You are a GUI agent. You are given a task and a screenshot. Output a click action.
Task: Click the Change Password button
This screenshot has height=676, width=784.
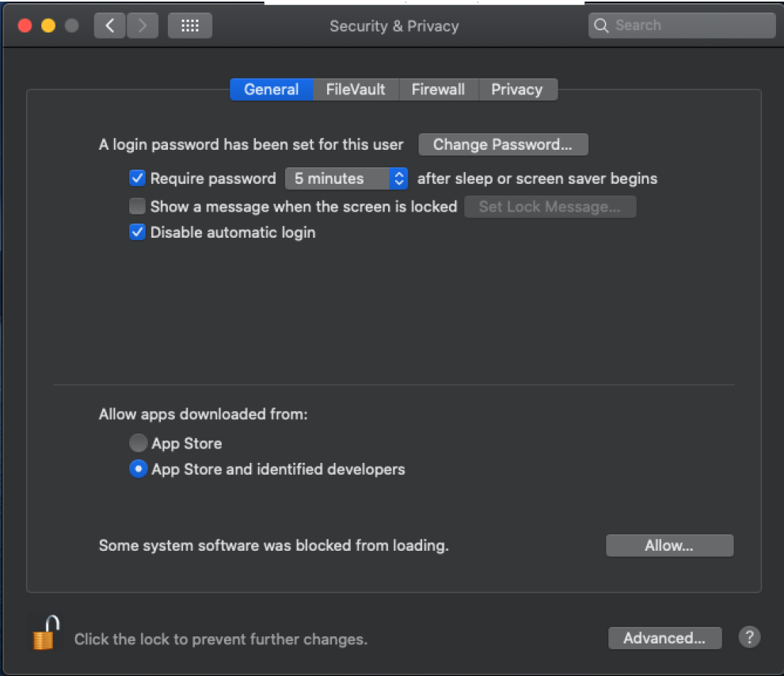tap(503, 145)
